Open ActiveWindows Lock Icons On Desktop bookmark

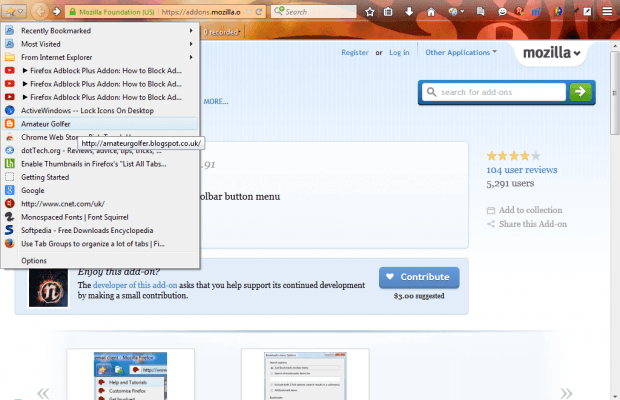[x=100, y=110]
